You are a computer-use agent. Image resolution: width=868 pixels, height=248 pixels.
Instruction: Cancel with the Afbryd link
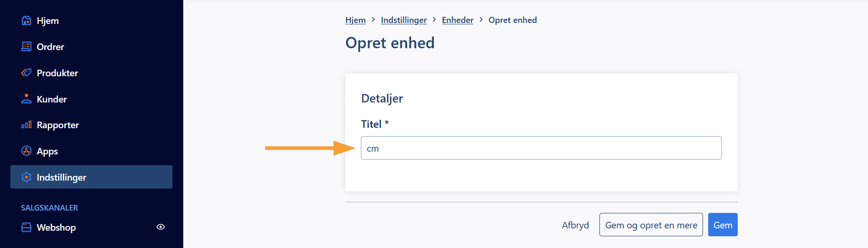(x=575, y=225)
